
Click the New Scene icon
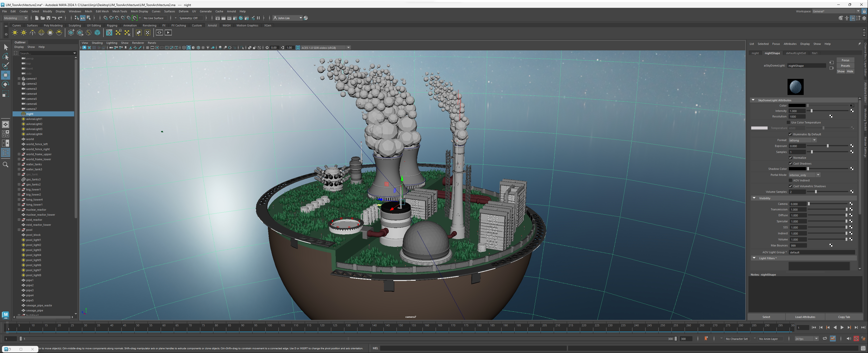pos(37,18)
